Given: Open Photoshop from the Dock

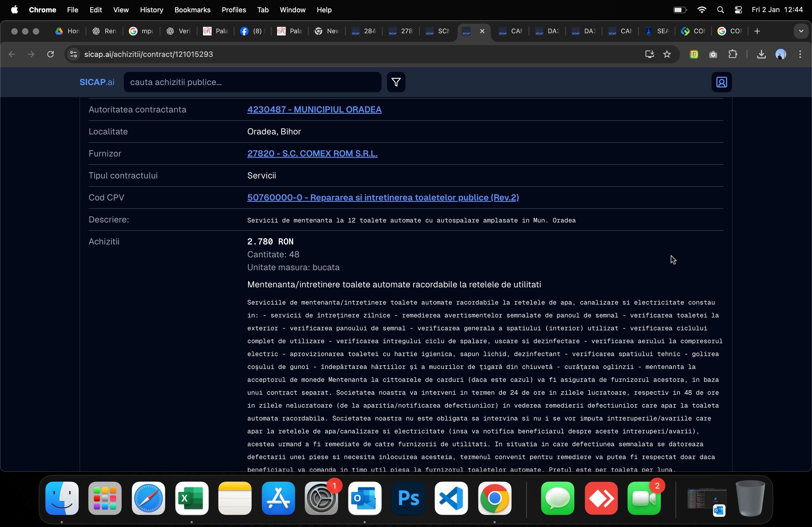Looking at the screenshot, I should 408,498.
